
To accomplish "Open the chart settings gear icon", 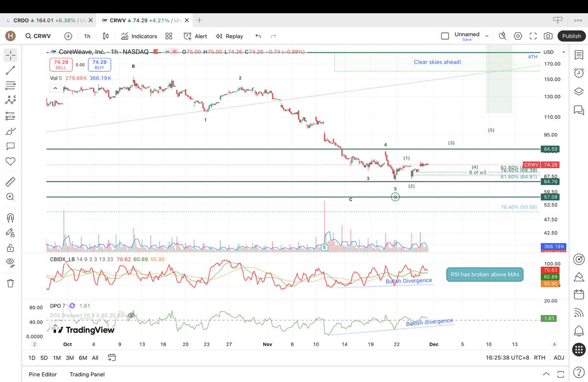I will (518, 36).
